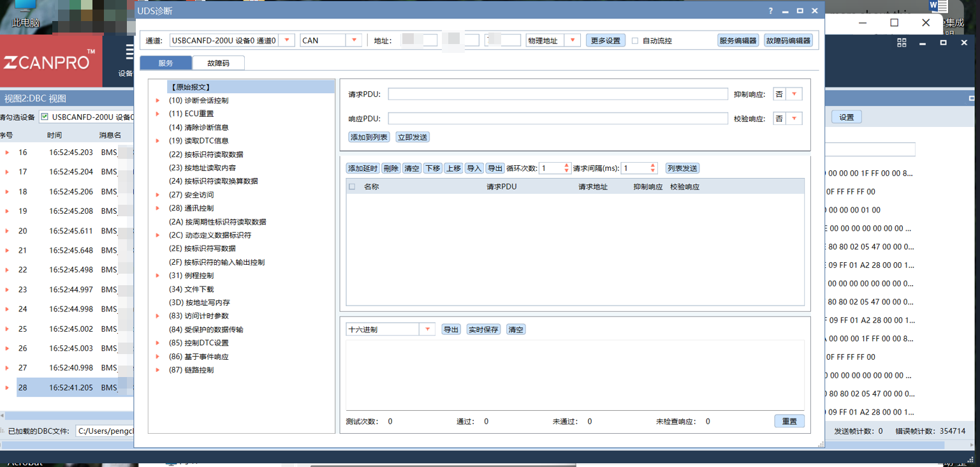Click the 上移 button
Viewport: 980px width, 467px height.
pos(453,168)
